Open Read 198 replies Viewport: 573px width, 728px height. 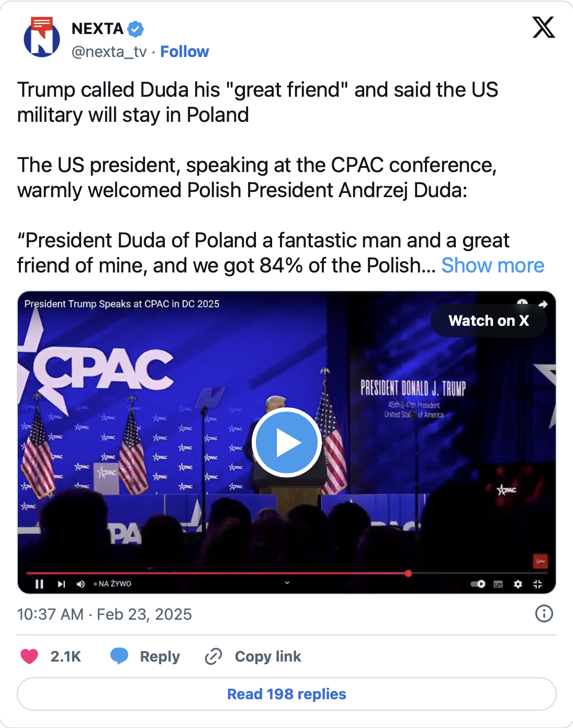coord(286,694)
